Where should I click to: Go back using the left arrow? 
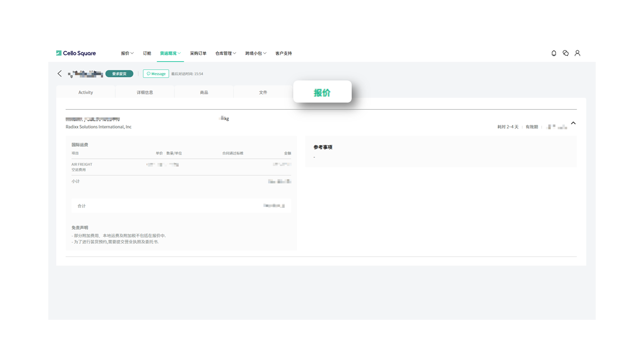[x=60, y=74]
